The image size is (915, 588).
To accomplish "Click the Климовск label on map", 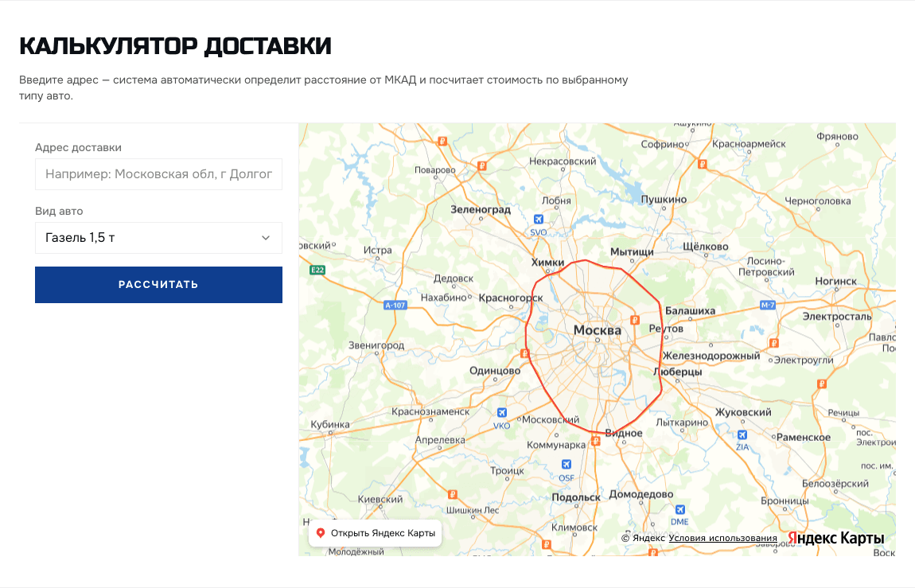I will pyautogui.click(x=574, y=527).
